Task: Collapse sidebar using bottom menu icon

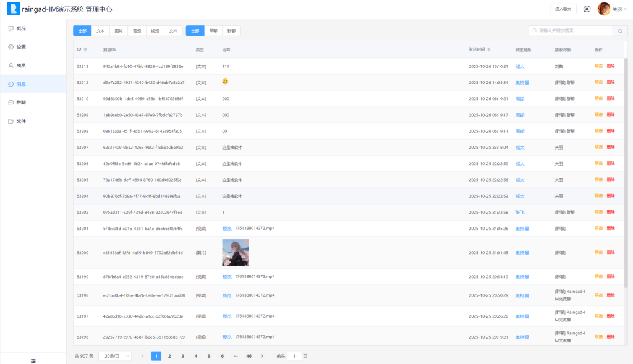Action: 33,360
